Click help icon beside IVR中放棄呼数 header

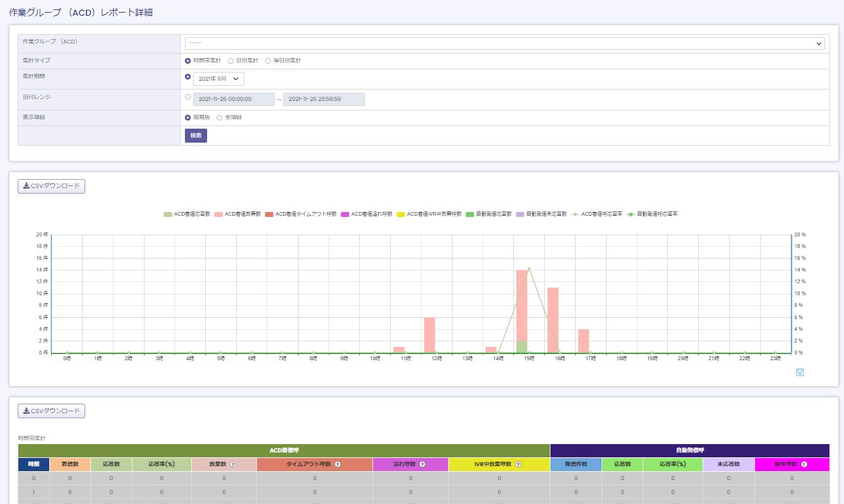click(x=518, y=464)
